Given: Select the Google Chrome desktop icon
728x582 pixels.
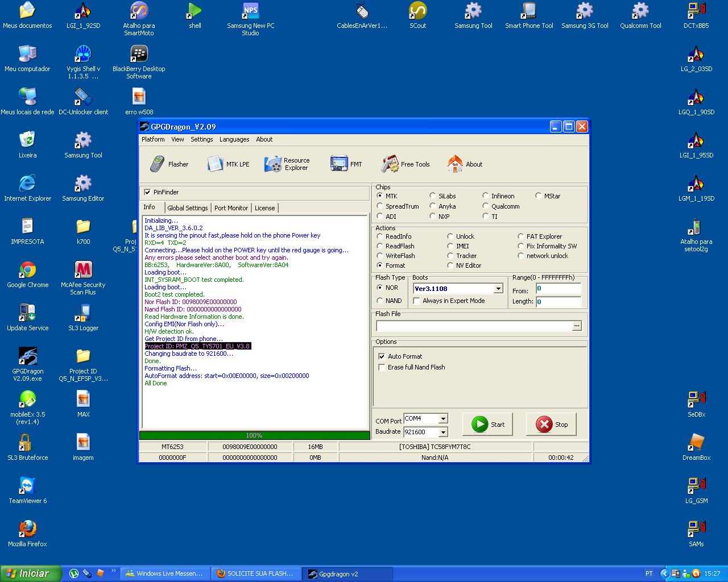Looking at the screenshot, I should (x=27, y=275).
